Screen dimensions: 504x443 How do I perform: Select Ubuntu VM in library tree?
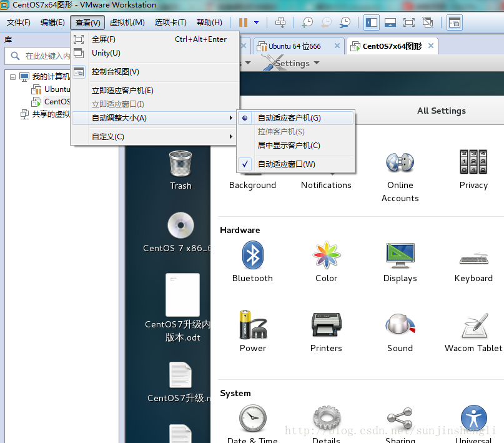pos(51,89)
